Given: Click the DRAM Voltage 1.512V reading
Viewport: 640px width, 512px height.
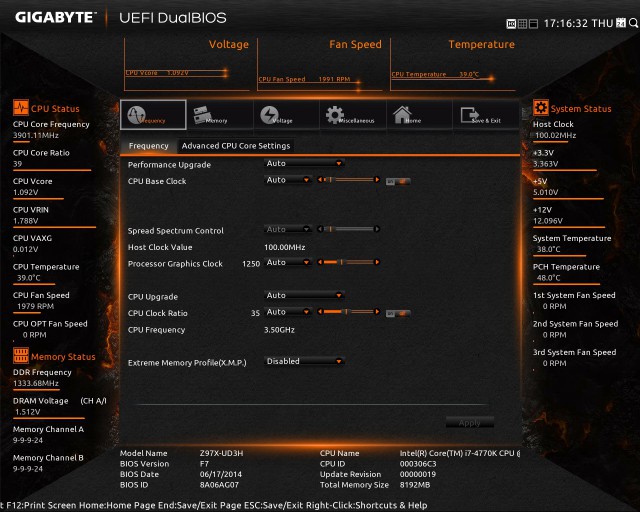Looking at the screenshot, I should [28, 412].
